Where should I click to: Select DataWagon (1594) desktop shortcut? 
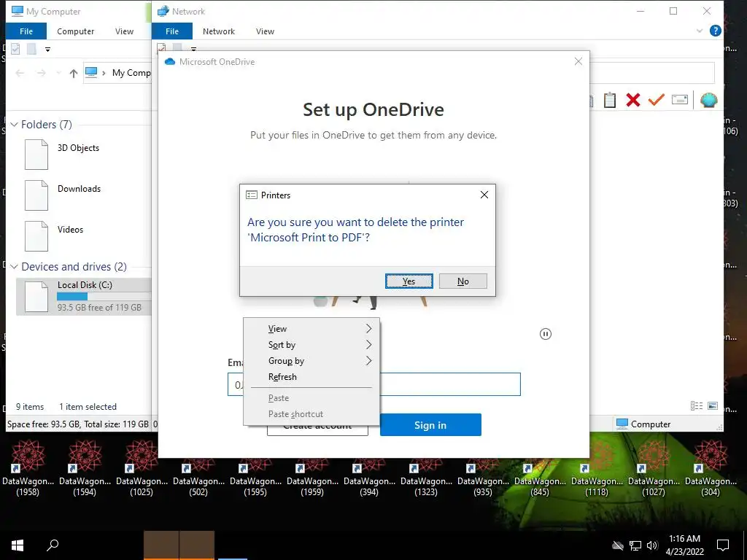[x=85, y=468]
